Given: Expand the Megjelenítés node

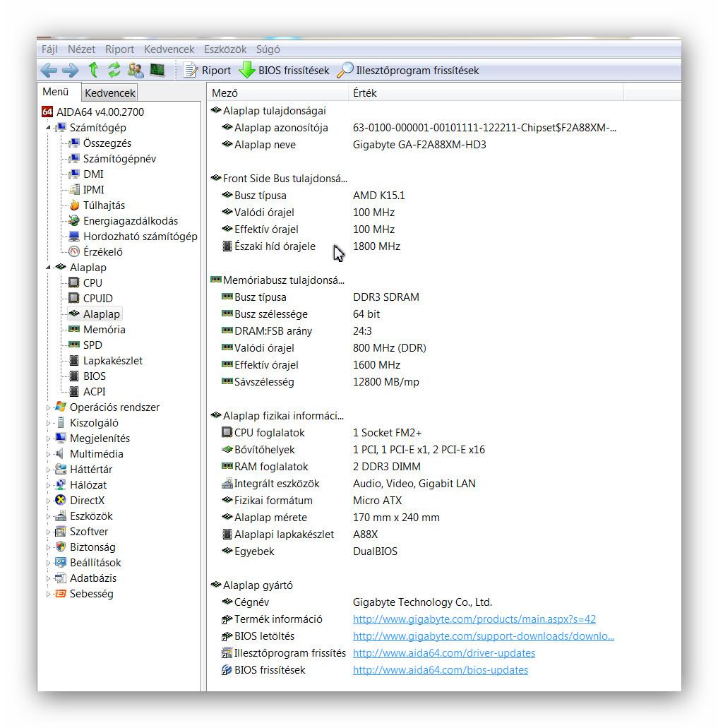Looking at the screenshot, I should click(48, 438).
